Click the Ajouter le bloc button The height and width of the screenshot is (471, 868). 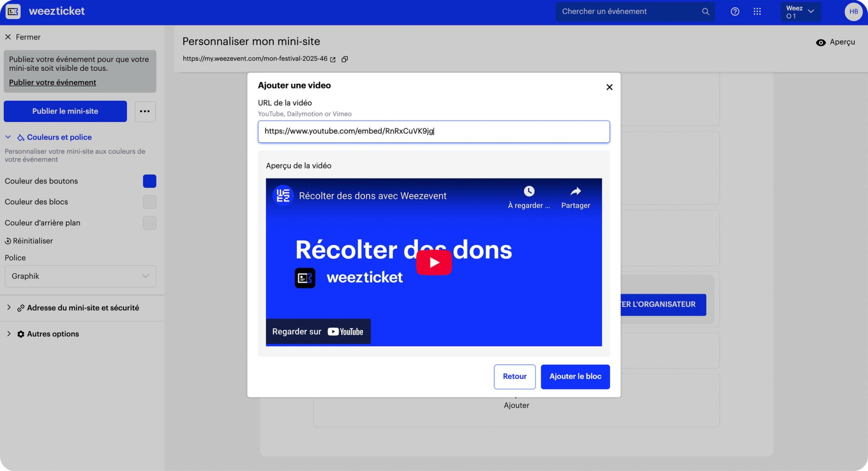coord(575,376)
